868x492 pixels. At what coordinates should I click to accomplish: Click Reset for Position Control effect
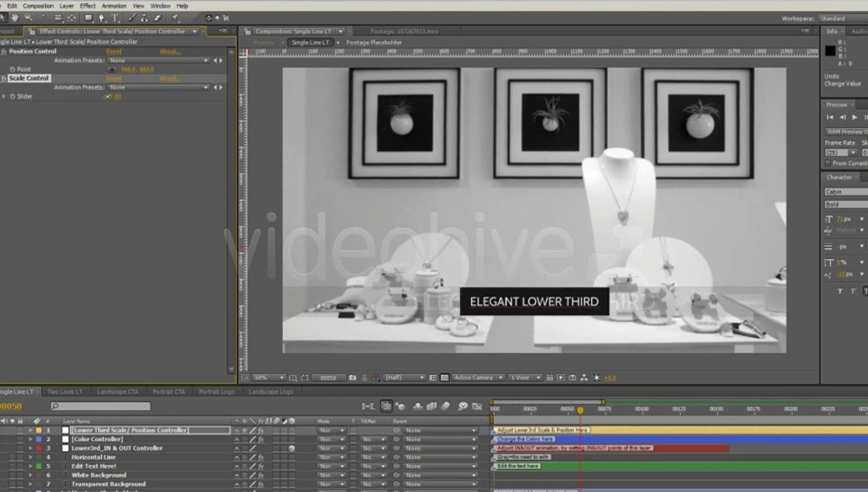click(x=113, y=51)
